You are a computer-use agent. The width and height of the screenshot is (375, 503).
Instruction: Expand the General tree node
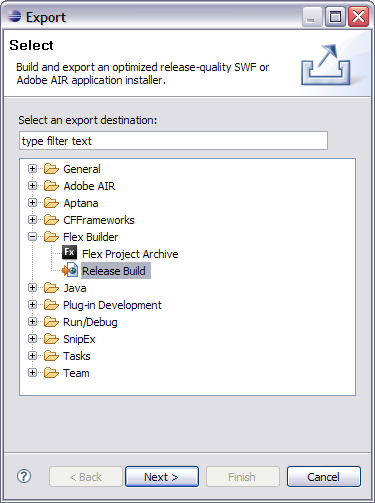(x=32, y=169)
